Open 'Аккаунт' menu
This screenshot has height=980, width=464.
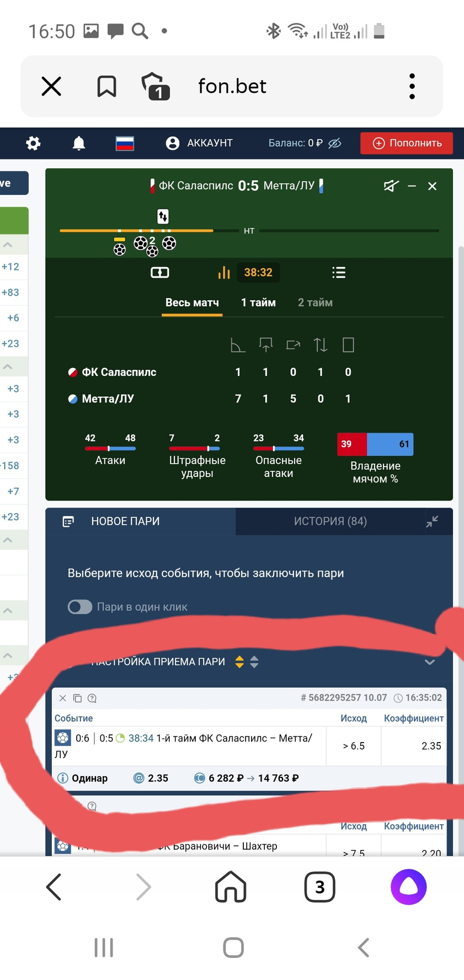pos(199,143)
